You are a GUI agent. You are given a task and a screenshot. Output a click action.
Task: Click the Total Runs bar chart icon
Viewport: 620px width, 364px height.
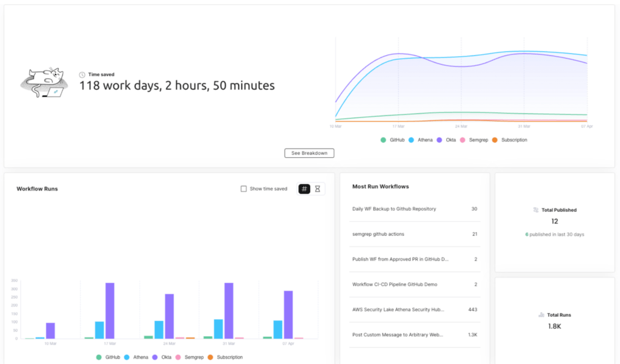[x=541, y=315]
